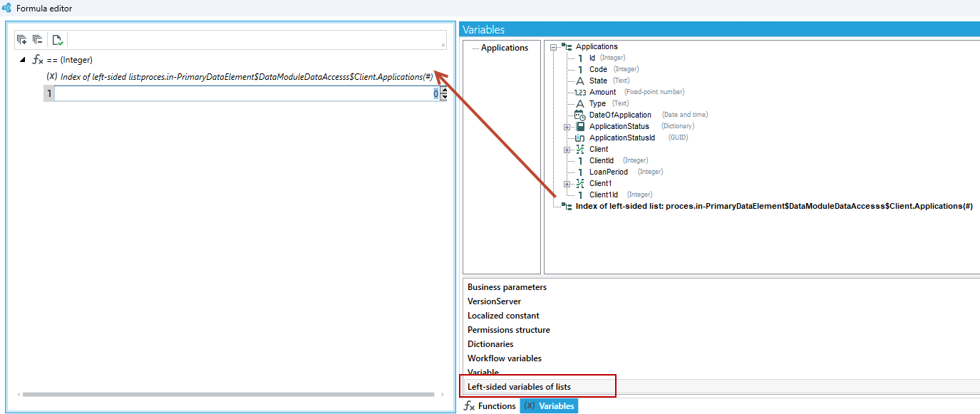Image resolution: width=980 pixels, height=414 pixels.
Task: Open the toolbar overflow dropdown arrow
Action: click(443, 45)
